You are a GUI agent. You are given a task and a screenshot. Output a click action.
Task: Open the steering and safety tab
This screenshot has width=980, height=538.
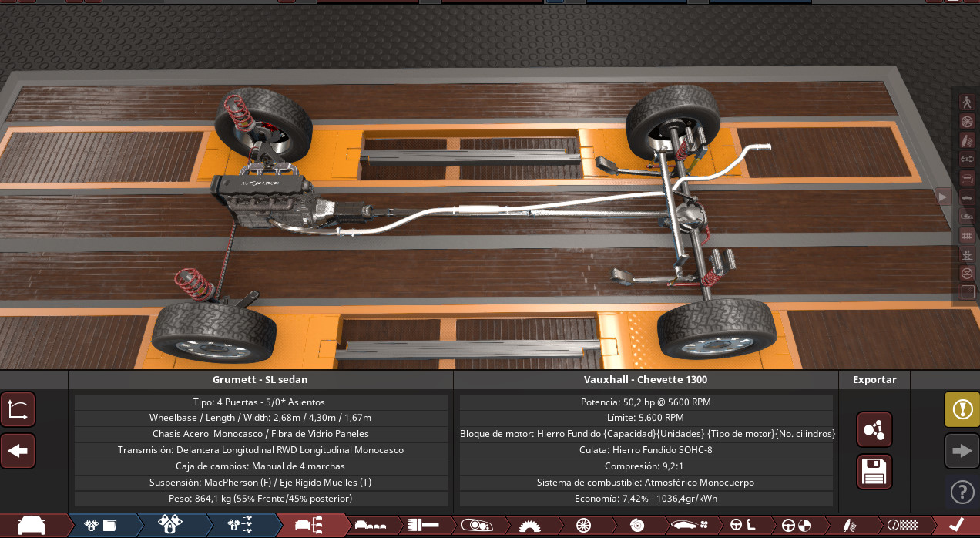click(x=794, y=525)
